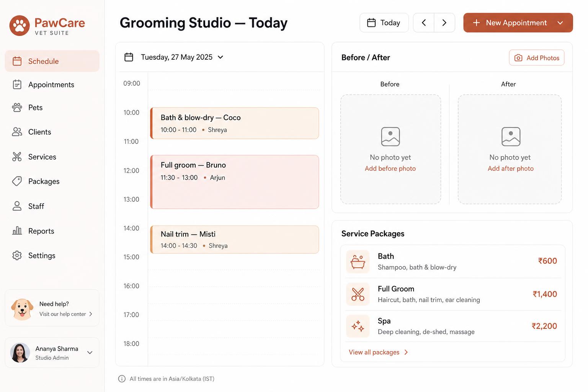
Task: Open the Services menu item
Action: [x=52, y=157]
